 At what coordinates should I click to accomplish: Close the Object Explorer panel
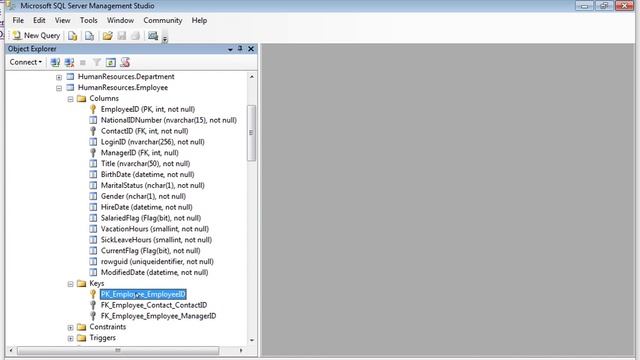click(x=251, y=49)
